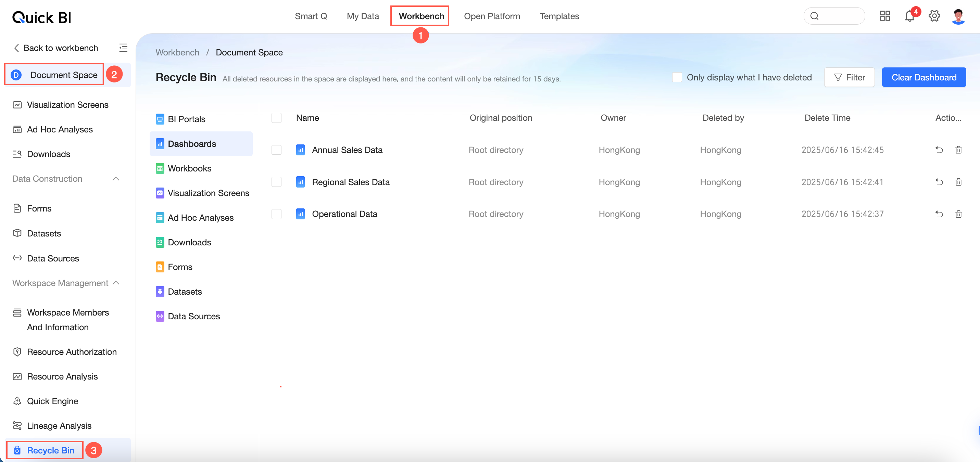The image size is (980, 462).
Task: Restore the Annual Sales Data dashboard
Action: pyautogui.click(x=939, y=150)
